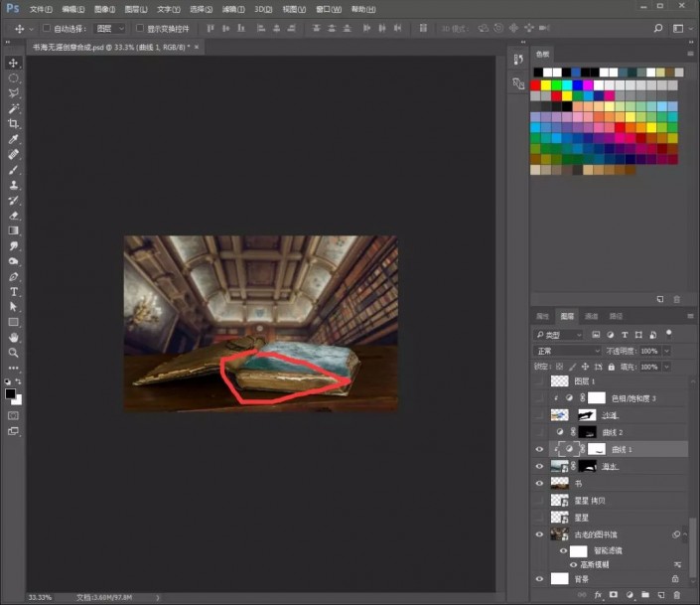Select the Sponge tool
Image resolution: width=700 pixels, height=605 pixels.
click(x=13, y=261)
